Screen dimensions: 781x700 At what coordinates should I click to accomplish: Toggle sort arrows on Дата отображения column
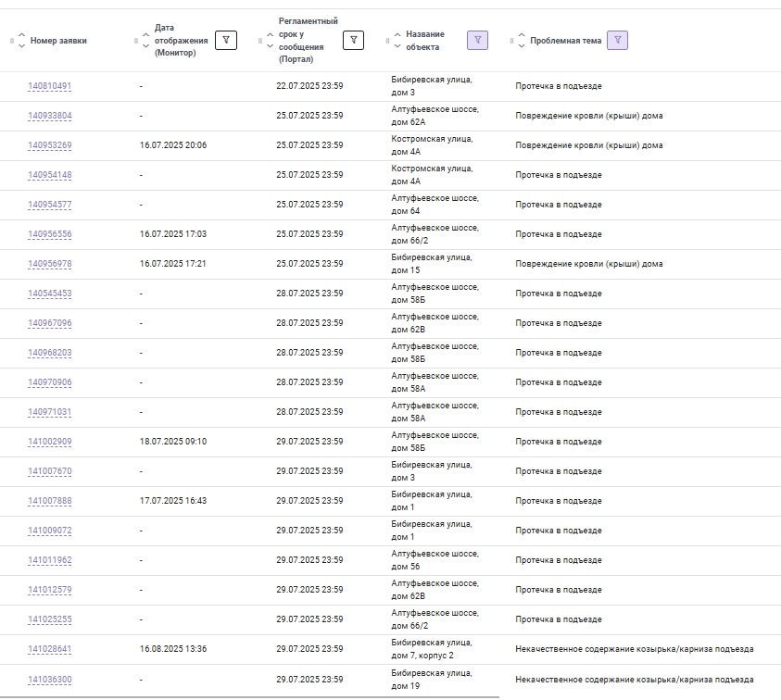click(x=145, y=41)
